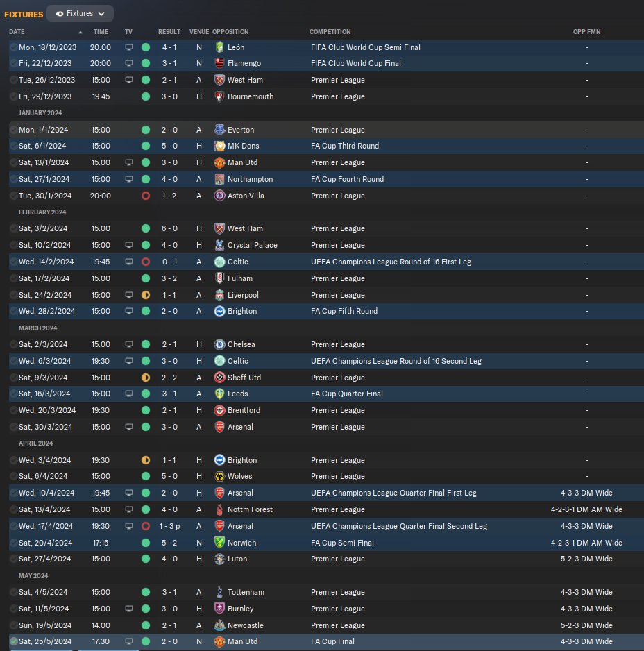Image resolution: width=644 pixels, height=651 pixels.
Task: Click the Crystal Palace club badge
Action: pos(219,245)
